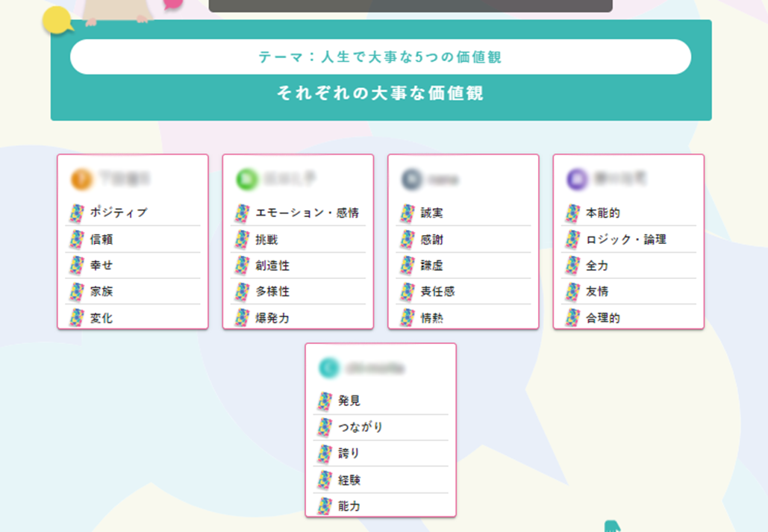Click the yellow speech bubble icon
Screen dimensions: 768x532
(57, 21)
